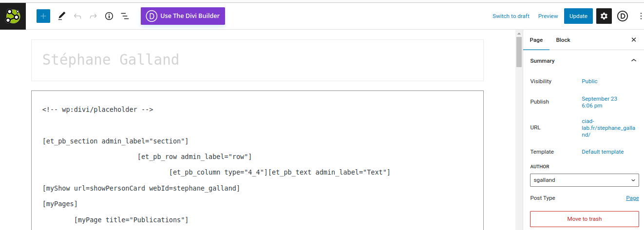The width and height of the screenshot is (644, 230).
Task: Click the Update button
Action: 578,16
